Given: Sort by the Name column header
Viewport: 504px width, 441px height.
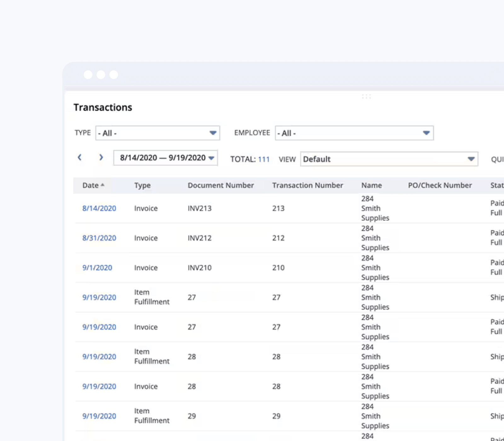Looking at the screenshot, I should [371, 185].
